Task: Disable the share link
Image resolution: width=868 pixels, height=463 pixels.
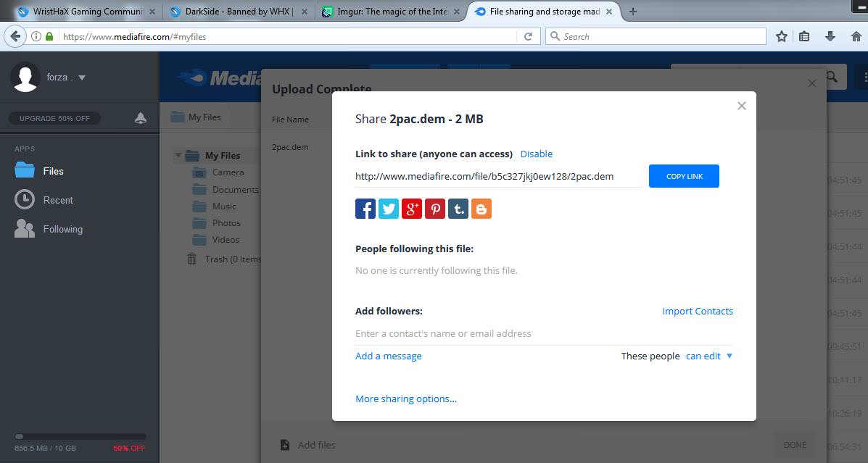Action: (x=537, y=154)
